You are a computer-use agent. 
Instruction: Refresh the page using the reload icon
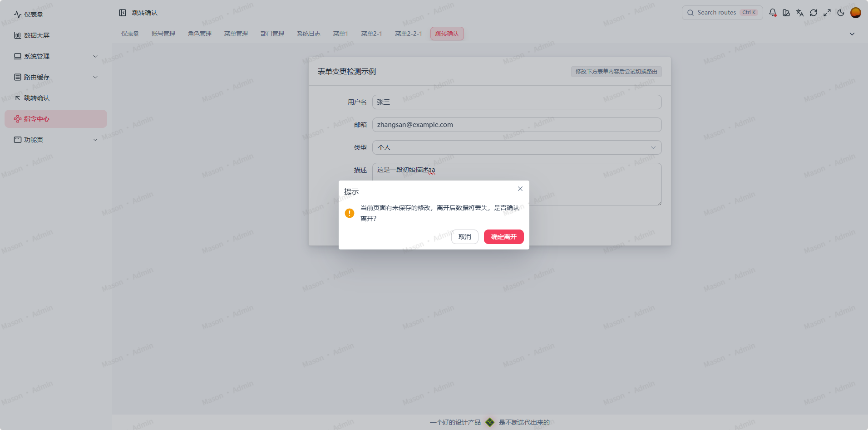813,13
